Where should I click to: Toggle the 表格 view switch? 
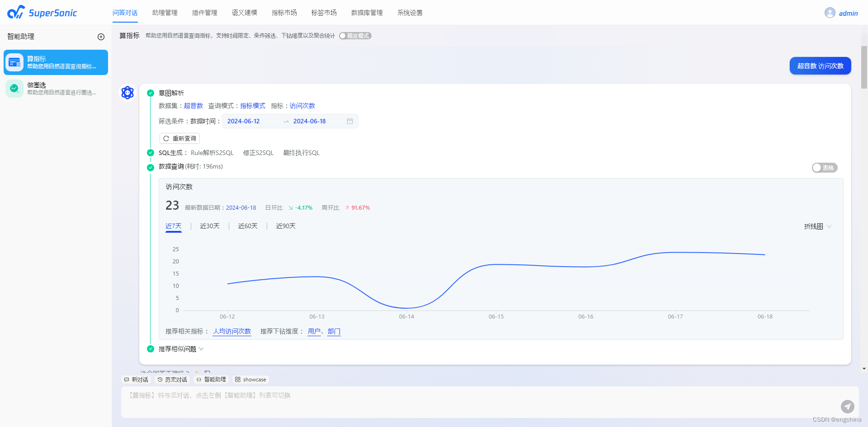(825, 168)
